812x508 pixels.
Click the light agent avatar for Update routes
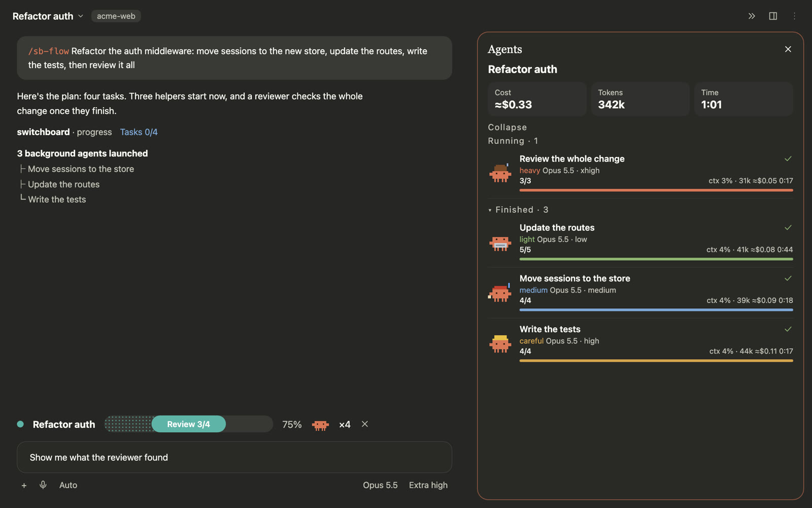(x=500, y=243)
